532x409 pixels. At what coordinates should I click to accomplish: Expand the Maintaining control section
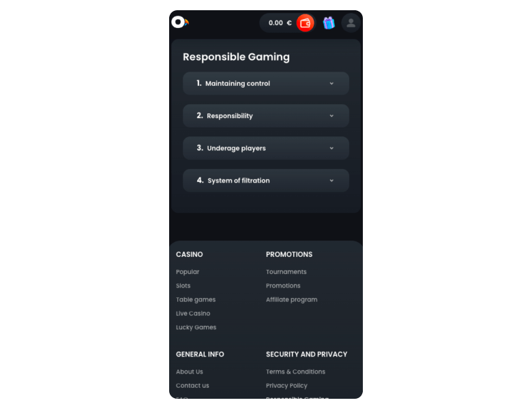click(266, 83)
